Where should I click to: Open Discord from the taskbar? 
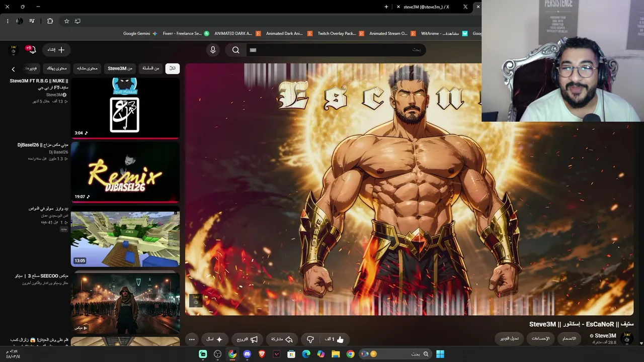[247, 354]
